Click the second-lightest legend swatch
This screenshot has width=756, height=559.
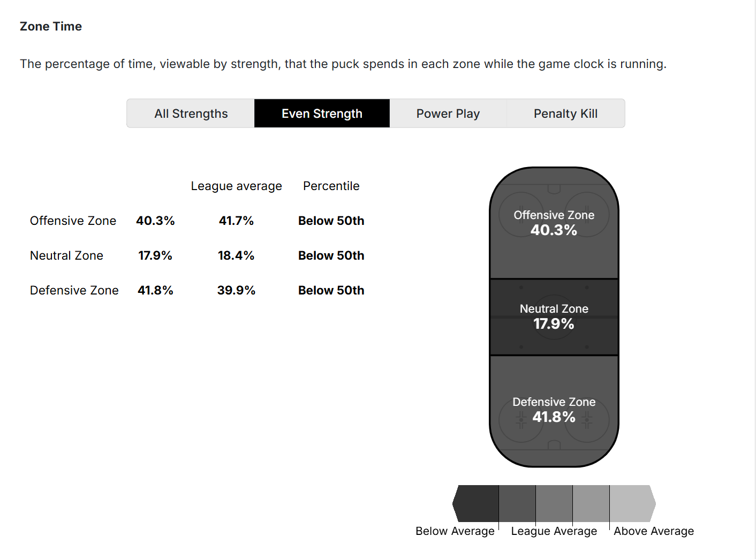[x=591, y=503]
